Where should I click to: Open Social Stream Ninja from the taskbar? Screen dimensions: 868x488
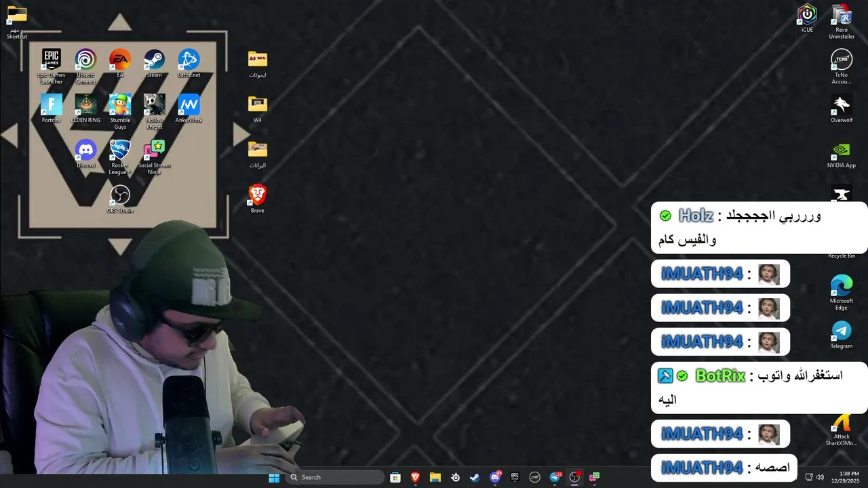pos(595,477)
